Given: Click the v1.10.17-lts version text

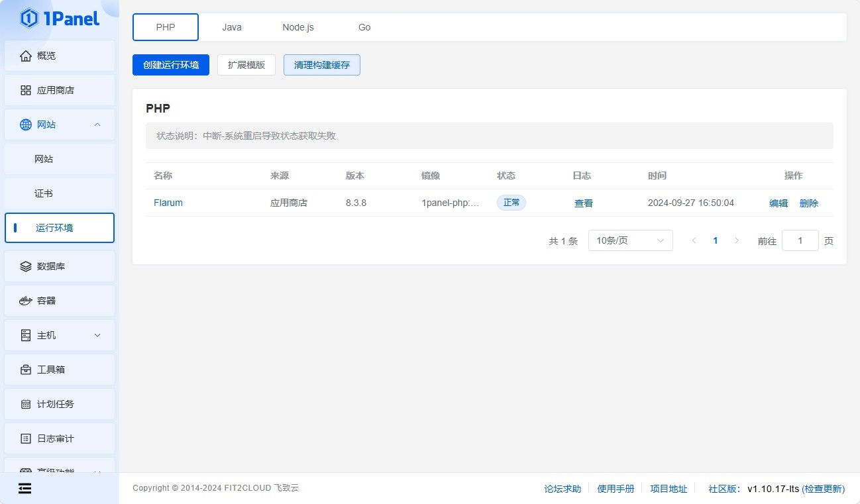Looking at the screenshot, I should click(x=773, y=489).
